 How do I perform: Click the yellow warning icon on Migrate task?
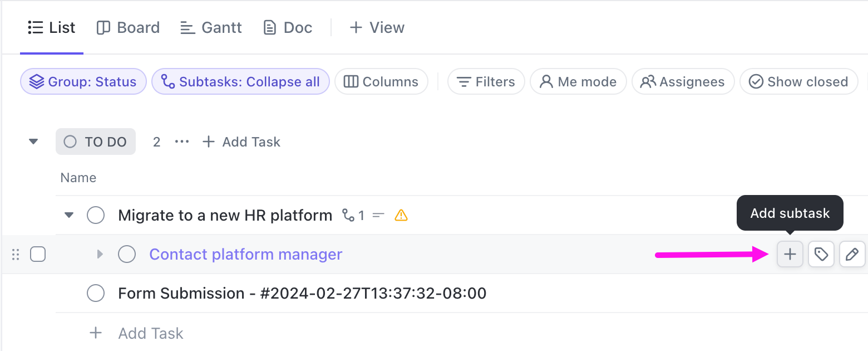pyautogui.click(x=401, y=215)
